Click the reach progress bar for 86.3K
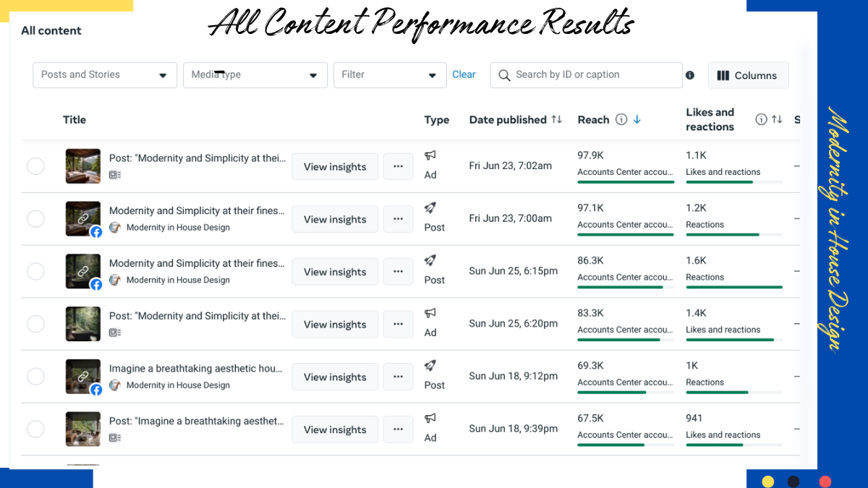 [x=625, y=287]
